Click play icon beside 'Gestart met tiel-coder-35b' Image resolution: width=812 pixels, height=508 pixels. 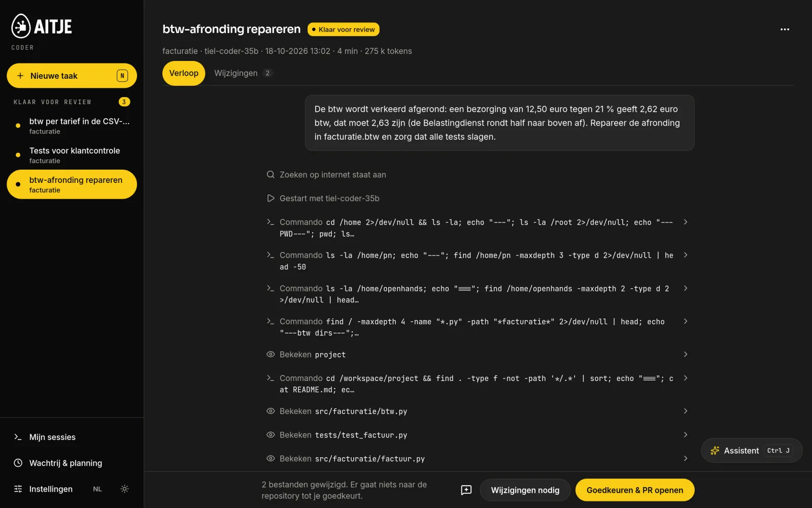[x=270, y=198]
